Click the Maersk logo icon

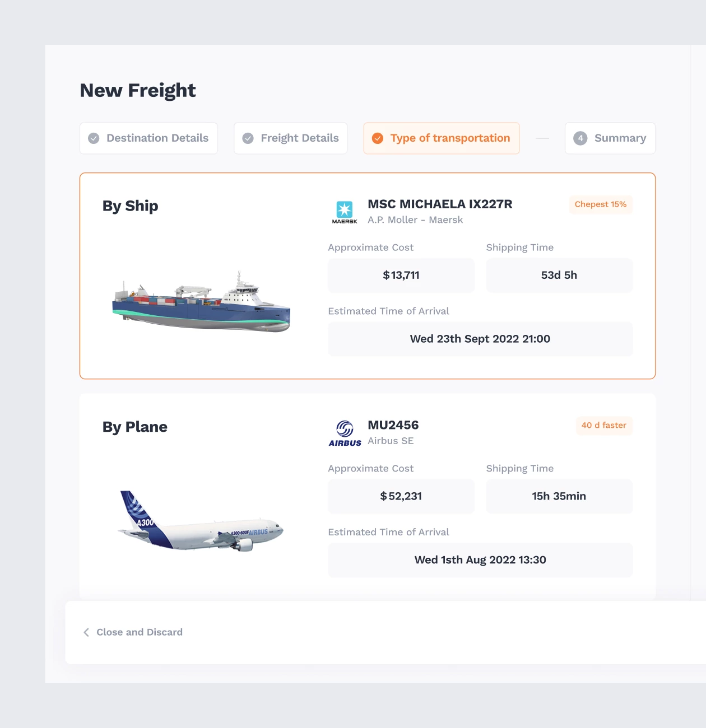344,212
